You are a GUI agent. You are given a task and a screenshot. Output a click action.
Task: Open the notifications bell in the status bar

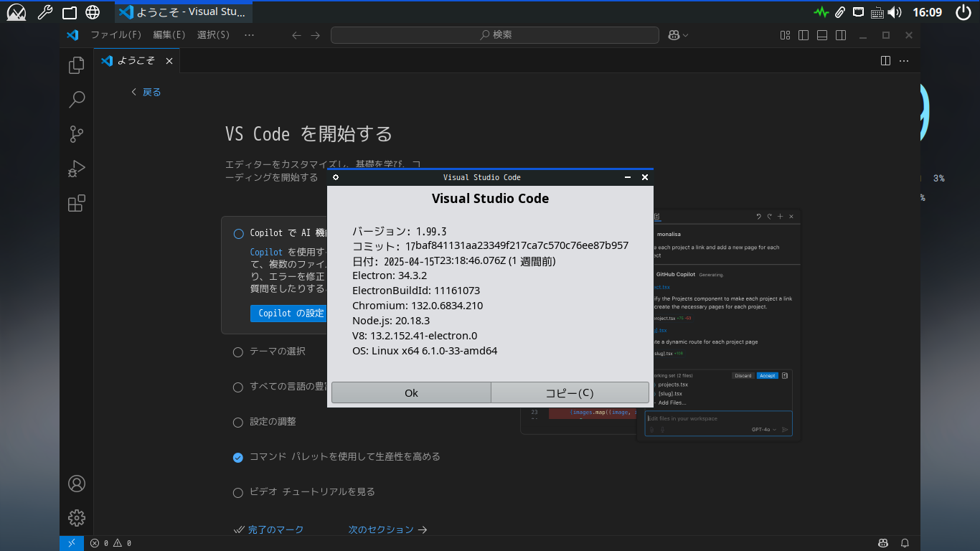pos(905,543)
